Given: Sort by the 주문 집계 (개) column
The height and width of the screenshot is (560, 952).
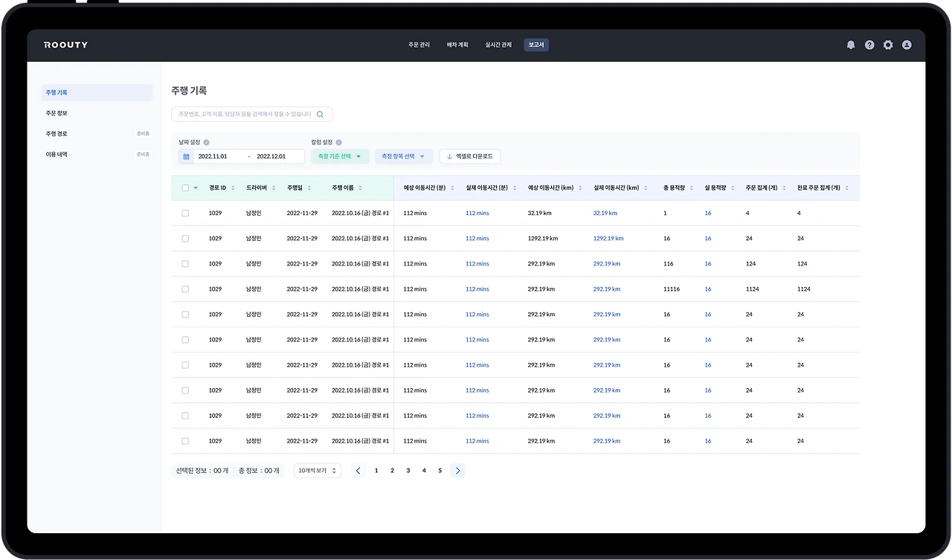Looking at the screenshot, I should click(x=784, y=188).
